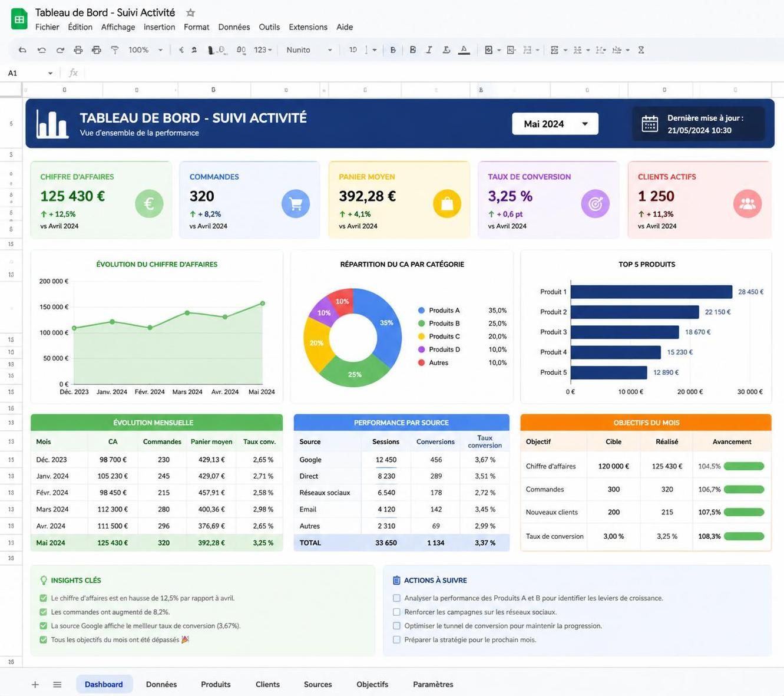Open the Aide menu
The width and height of the screenshot is (784, 696).
click(x=345, y=27)
